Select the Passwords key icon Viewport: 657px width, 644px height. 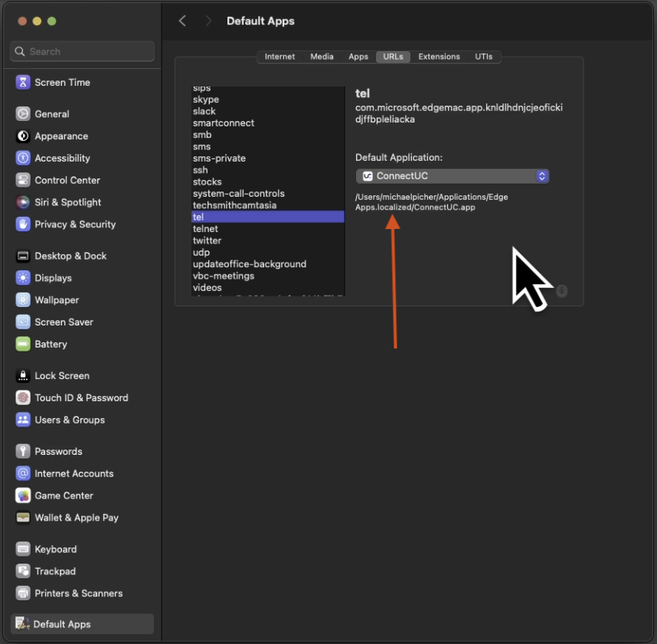(23, 451)
